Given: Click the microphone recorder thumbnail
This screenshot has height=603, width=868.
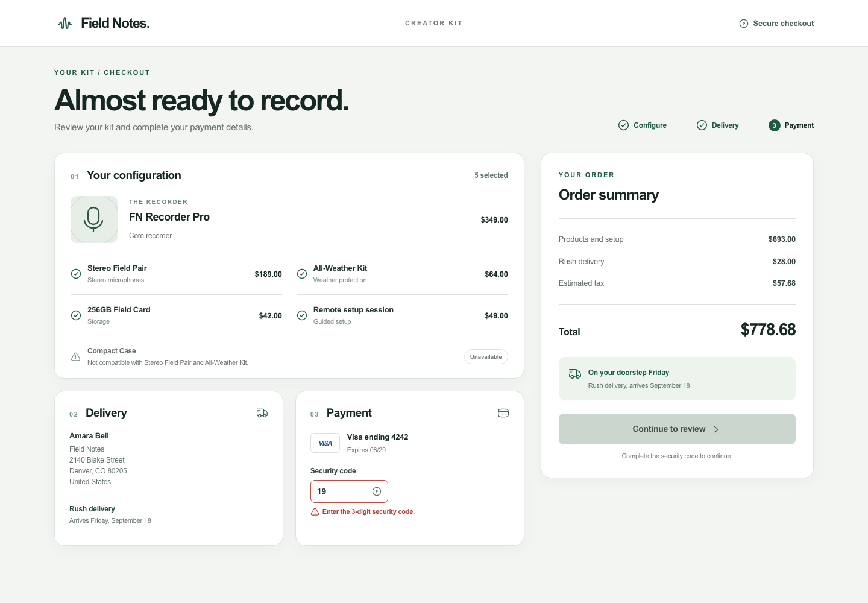Looking at the screenshot, I should pos(94,219).
